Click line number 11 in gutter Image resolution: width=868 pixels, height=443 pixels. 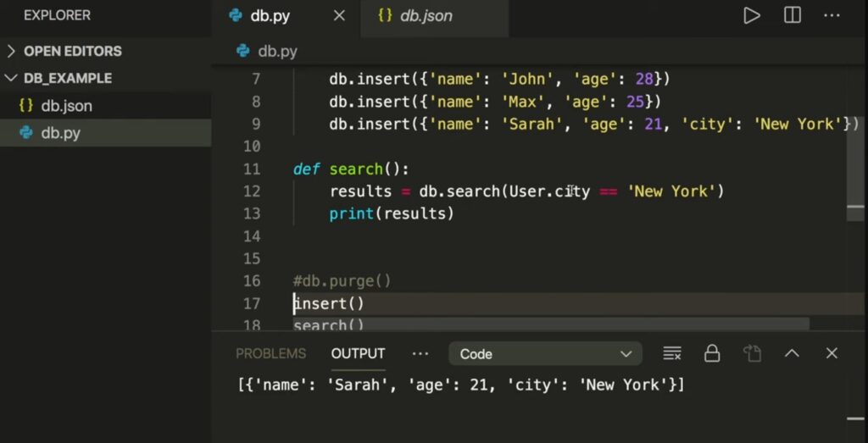tap(251, 169)
